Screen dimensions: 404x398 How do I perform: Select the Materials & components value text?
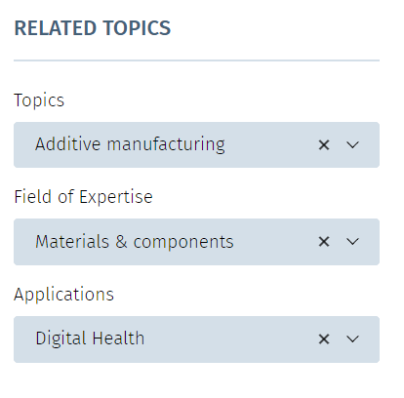tap(134, 242)
